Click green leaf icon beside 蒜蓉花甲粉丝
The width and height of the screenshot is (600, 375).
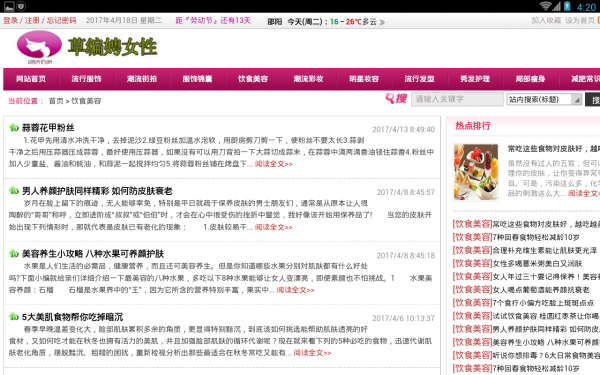[14, 127]
